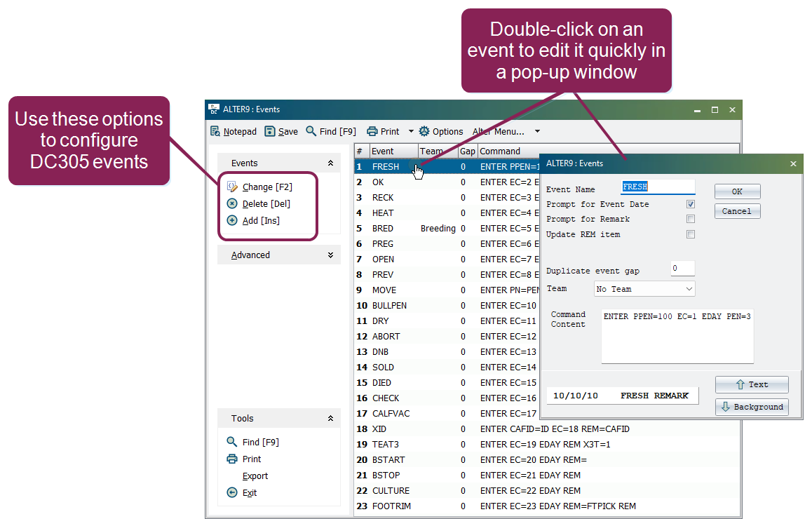Select the BSTART event row
Viewport: 812px width, 519px height.
[x=547, y=459]
